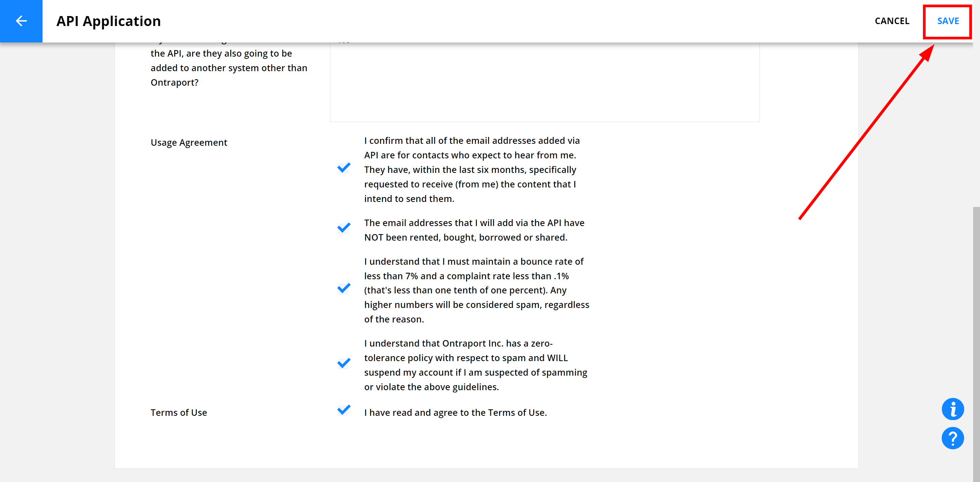Save the API Application
Image resolution: width=980 pixels, height=482 pixels.
pyautogui.click(x=948, y=21)
